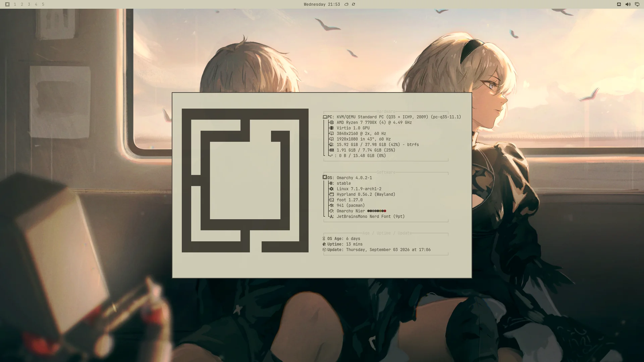Click the package icon beside 941 (pacman)
Image resolution: width=644 pixels, height=362 pixels.
332,205
